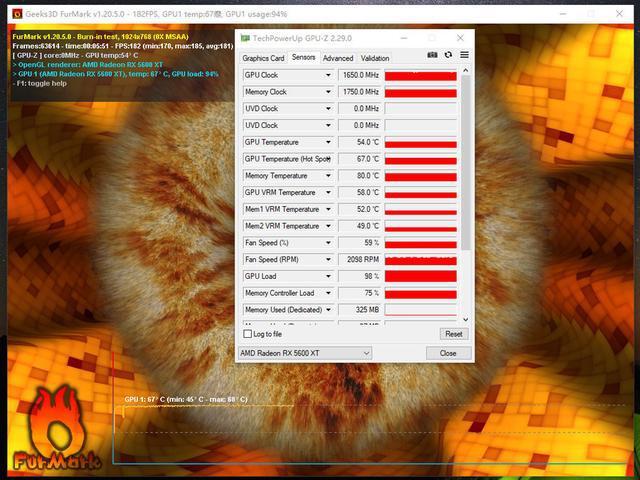Click the 80.0 °C Memory Temperature value

(360, 176)
